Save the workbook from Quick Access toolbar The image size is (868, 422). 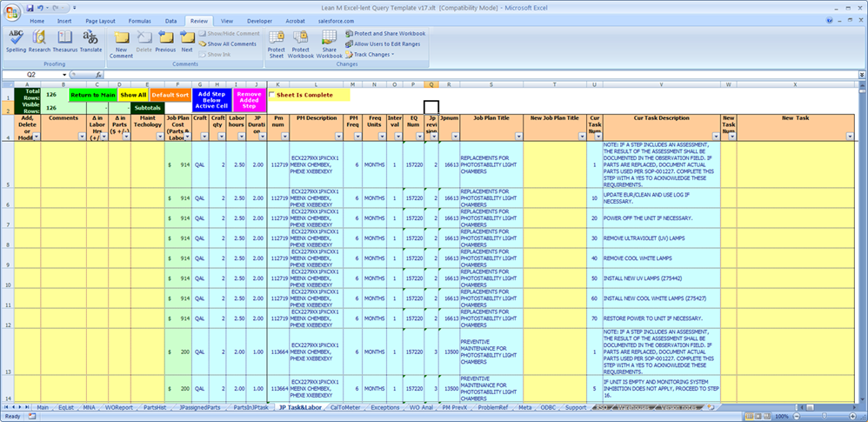tap(30, 9)
